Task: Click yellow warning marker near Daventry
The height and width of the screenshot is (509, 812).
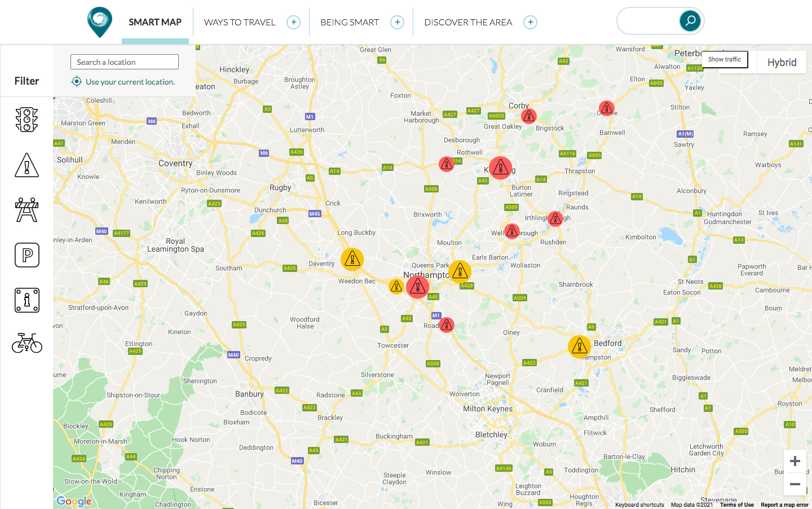Action: point(352,259)
